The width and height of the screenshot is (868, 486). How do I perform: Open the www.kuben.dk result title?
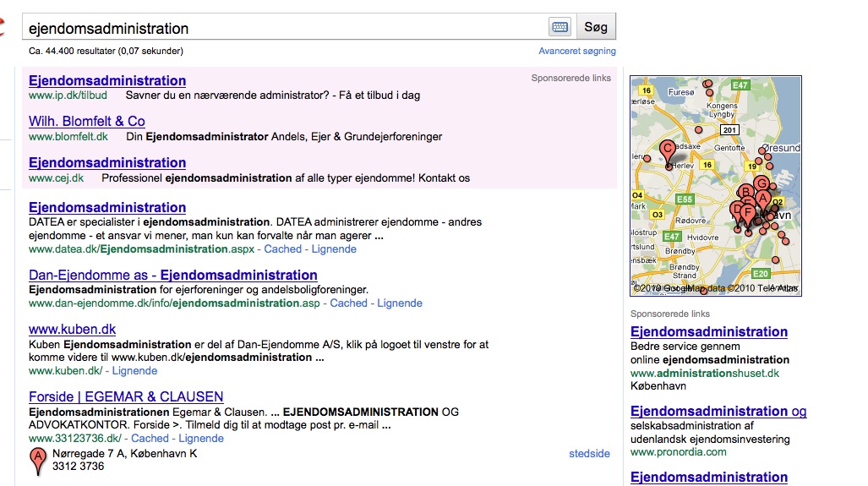pos(73,330)
